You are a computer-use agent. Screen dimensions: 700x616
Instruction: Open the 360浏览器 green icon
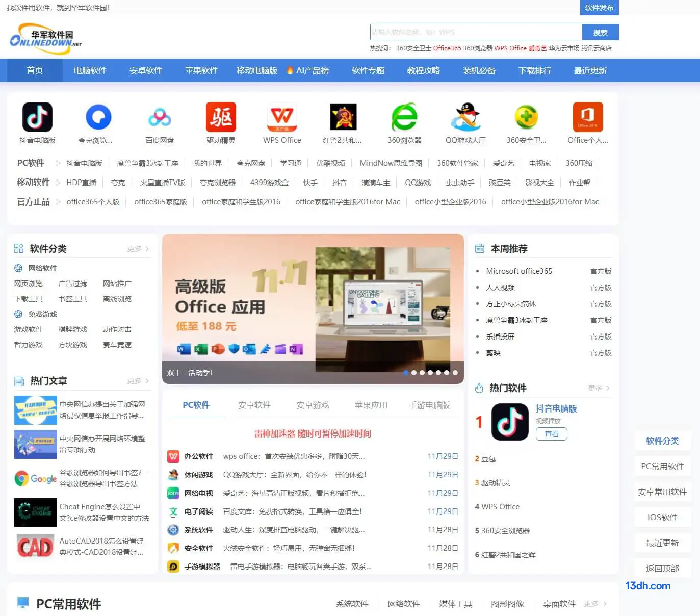404,117
